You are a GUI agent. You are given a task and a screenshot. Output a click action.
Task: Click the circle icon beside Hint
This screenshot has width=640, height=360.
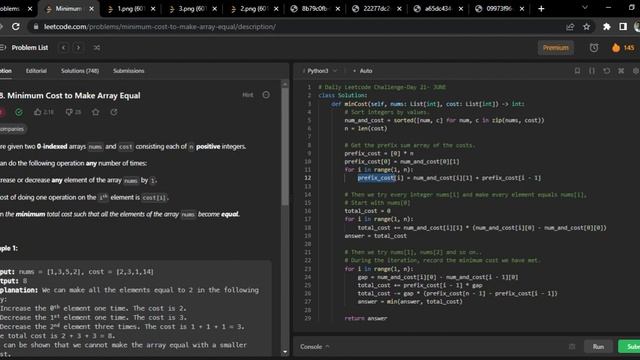pyautogui.click(x=266, y=95)
